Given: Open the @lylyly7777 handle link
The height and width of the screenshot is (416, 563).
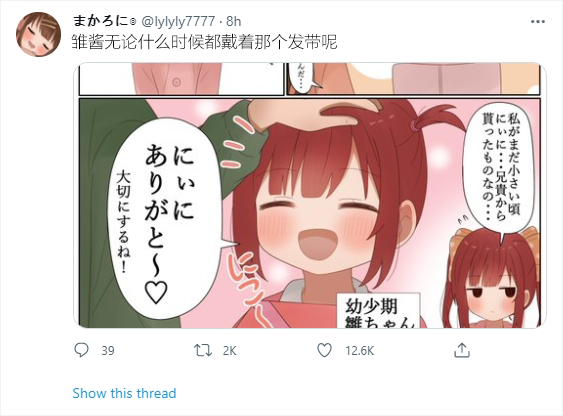Looking at the screenshot, I should (x=178, y=22).
